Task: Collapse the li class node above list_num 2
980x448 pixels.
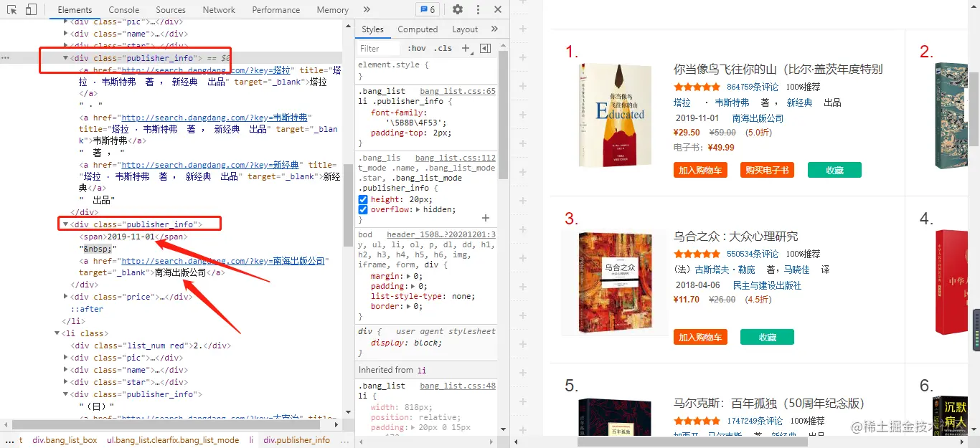Action: coord(57,333)
